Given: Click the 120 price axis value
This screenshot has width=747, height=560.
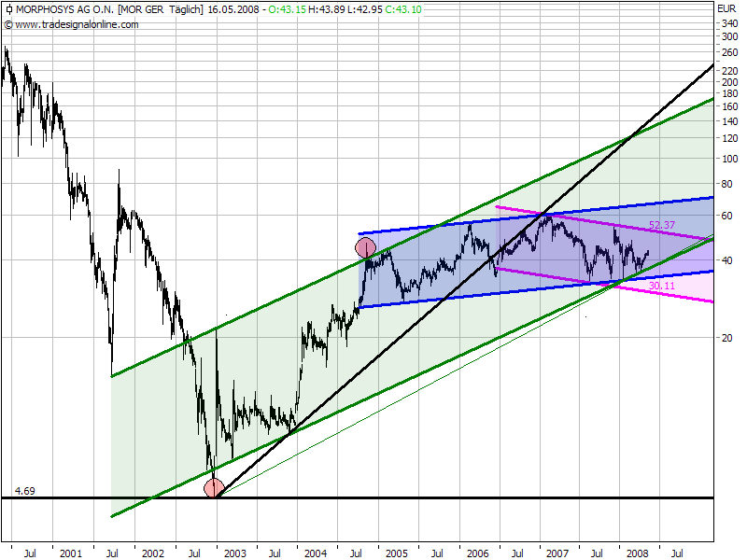Looking at the screenshot, I should pyautogui.click(x=730, y=138).
